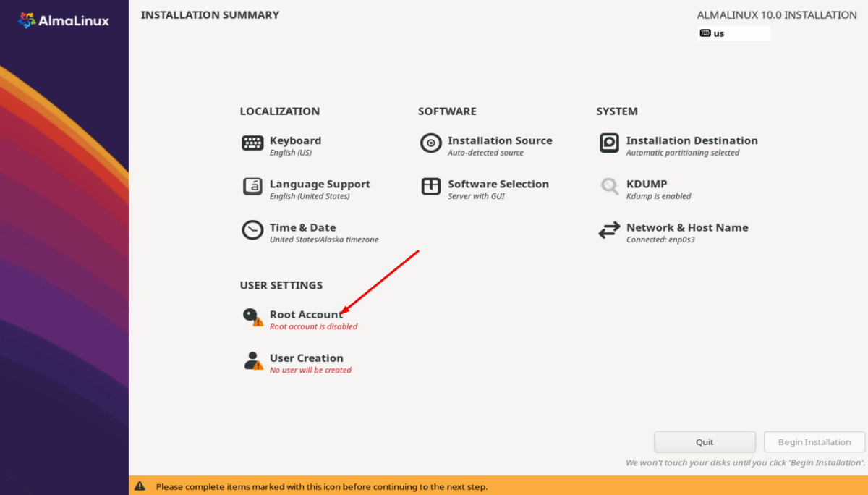The height and width of the screenshot is (495, 868).
Task: Click the Installation Destination disk icon
Action: pyautogui.click(x=609, y=143)
